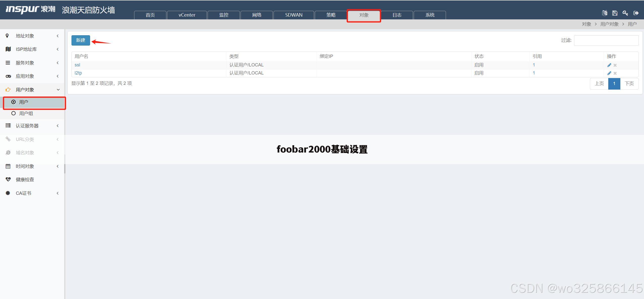Image resolution: width=644 pixels, height=299 pixels.
Task: Open the 健康检查 sidebar item
Action: [32, 179]
